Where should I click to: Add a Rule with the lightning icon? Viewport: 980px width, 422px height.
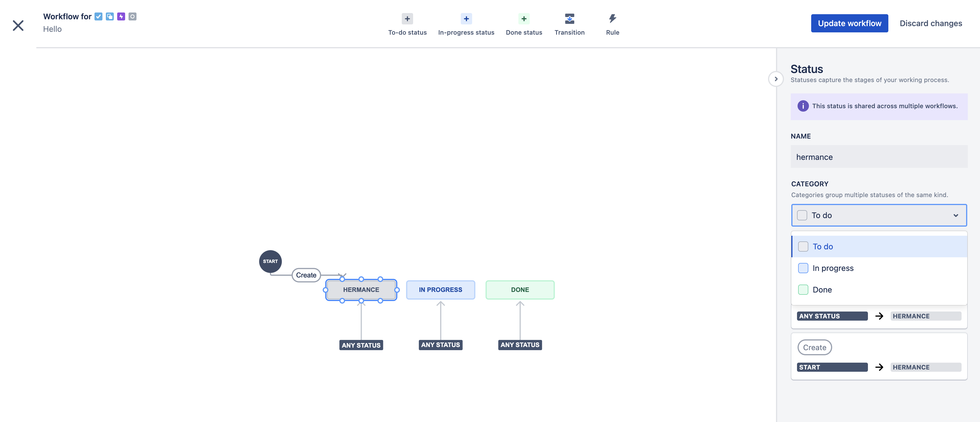click(612, 18)
